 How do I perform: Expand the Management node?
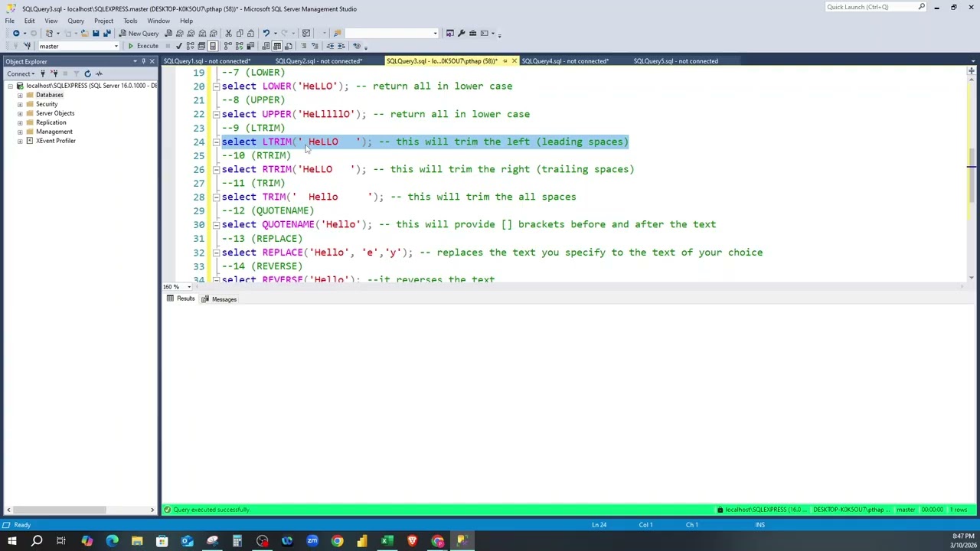point(20,132)
